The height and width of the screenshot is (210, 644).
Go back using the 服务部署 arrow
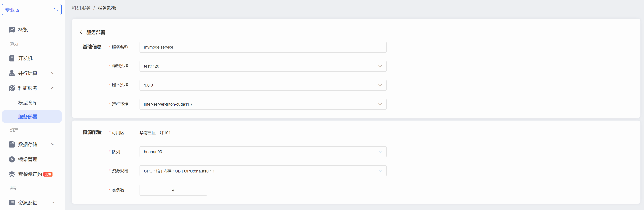click(81, 32)
